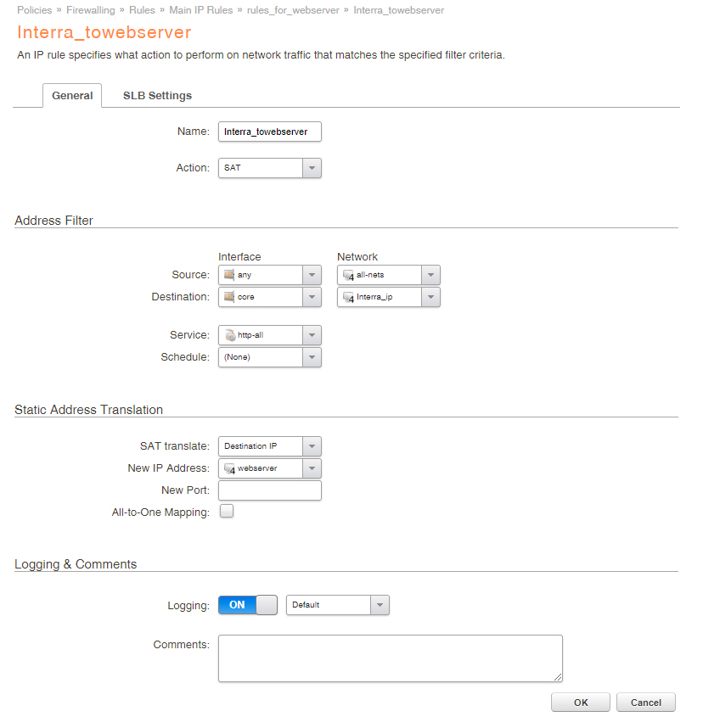The image size is (703, 728).
Task: Switch to the General tab
Action: point(72,96)
